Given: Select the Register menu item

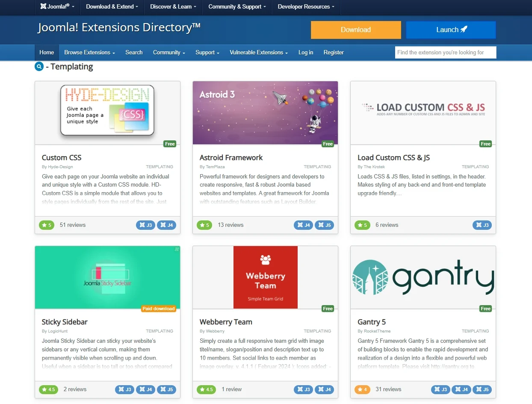Looking at the screenshot, I should pyautogui.click(x=334, y=53).
